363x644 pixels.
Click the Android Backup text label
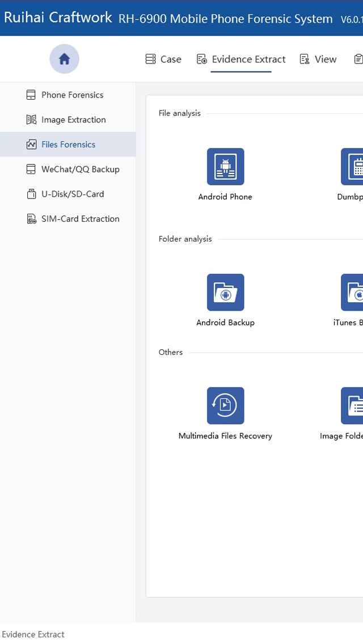pyautogui.click(x=225, y=323)
